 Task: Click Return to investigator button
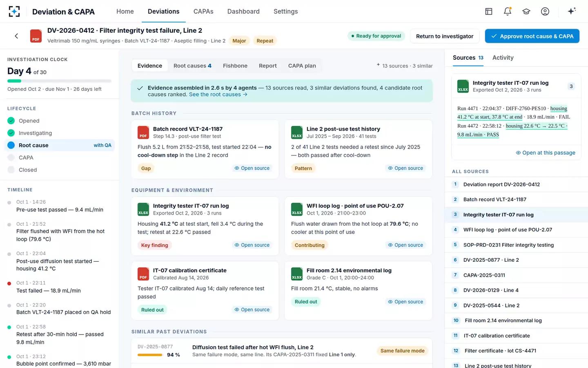[445, 36]
